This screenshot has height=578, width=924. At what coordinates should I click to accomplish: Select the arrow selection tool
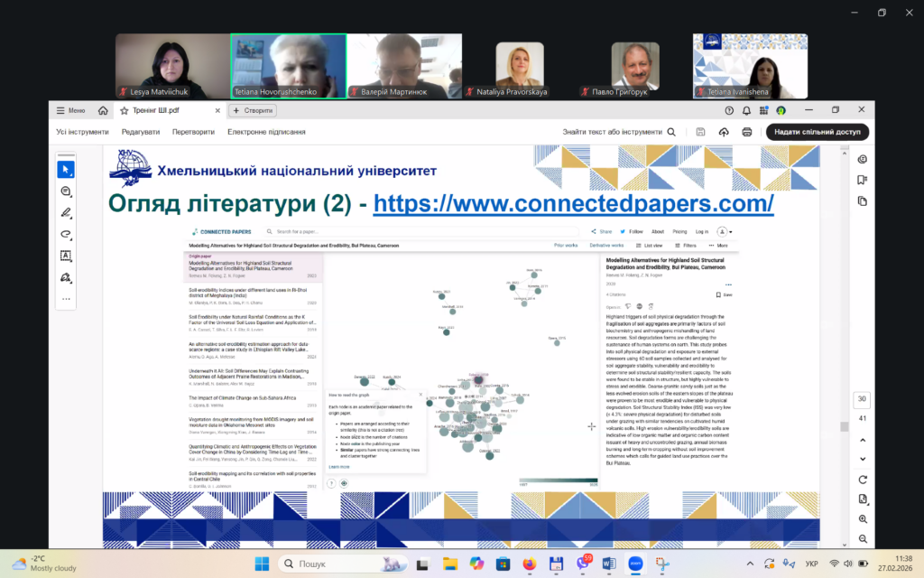point(66,170)
